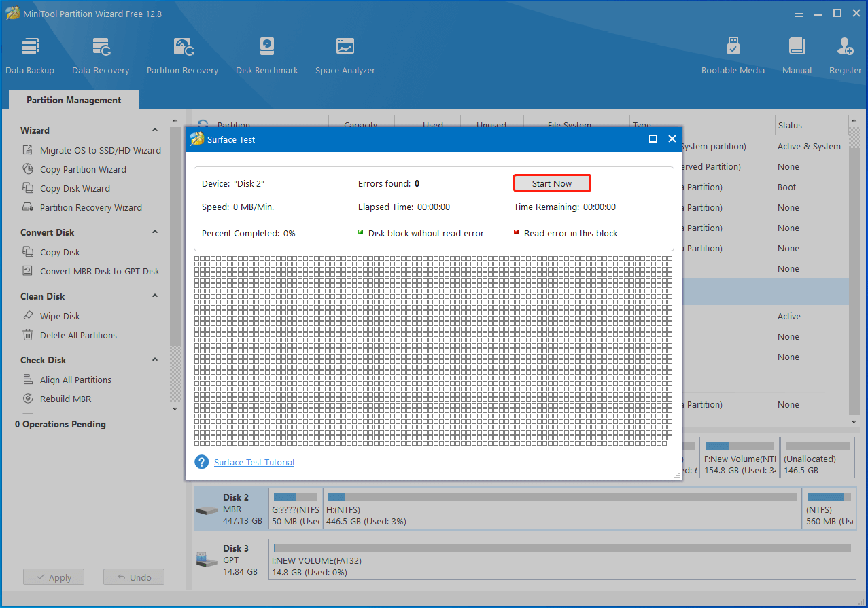Open the Data Backup tool

[30, 56]
